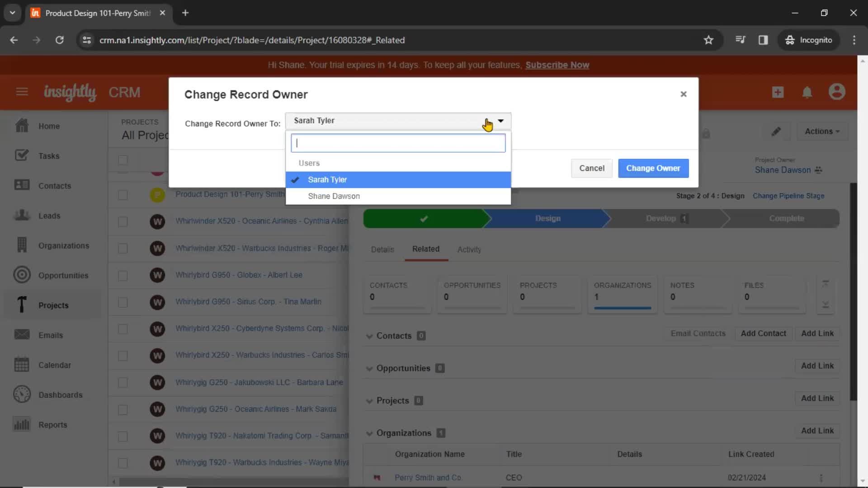Expand the record owner dropdown
The width and height of the screenshot is (868, 488).
[x=501, y=120]
